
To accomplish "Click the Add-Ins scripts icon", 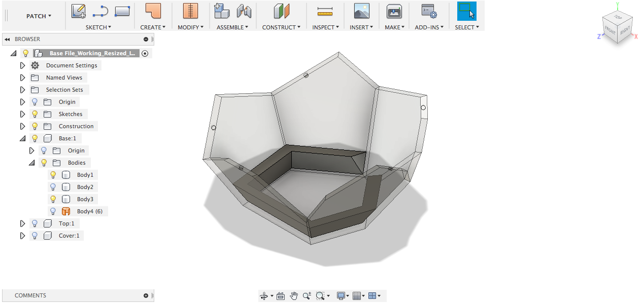I will click(429, 11).
